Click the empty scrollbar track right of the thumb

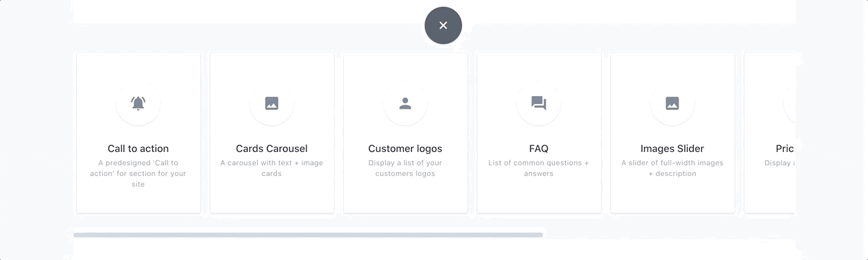click(668, 235)
